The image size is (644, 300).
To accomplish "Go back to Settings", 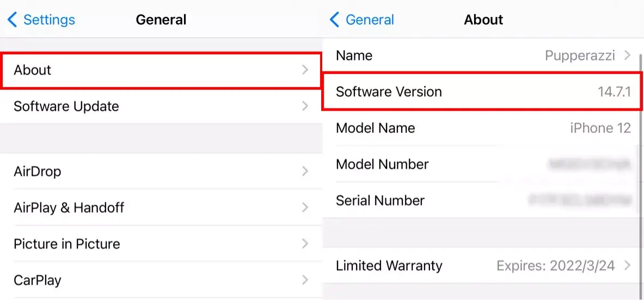I will [x=49, y=20].
